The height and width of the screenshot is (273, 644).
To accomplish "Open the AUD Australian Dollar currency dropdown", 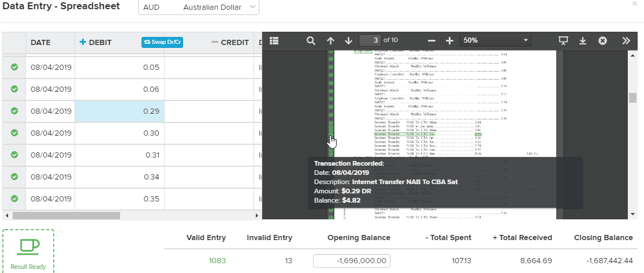I will pyautogui.click(x=199, y=8).
